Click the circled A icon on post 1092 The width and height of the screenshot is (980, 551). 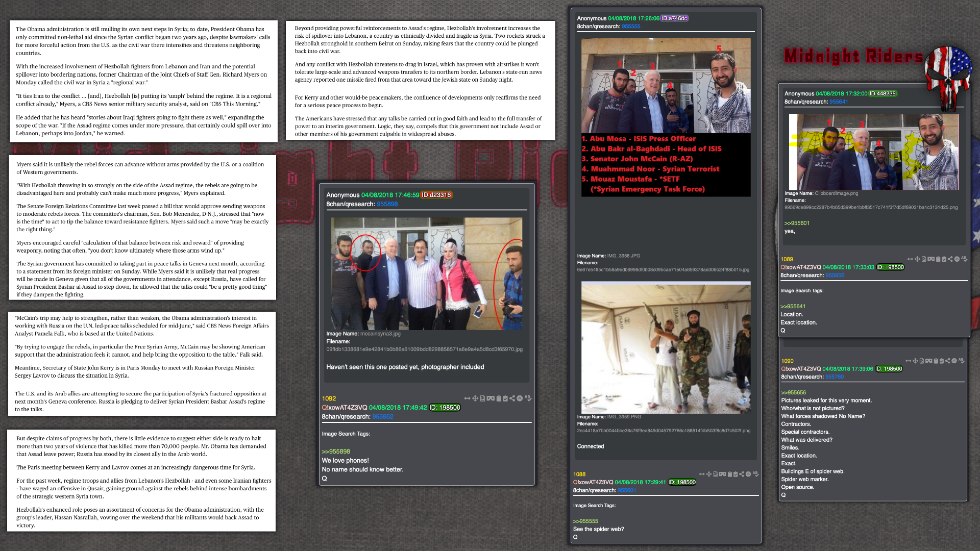tap(520, 398)
